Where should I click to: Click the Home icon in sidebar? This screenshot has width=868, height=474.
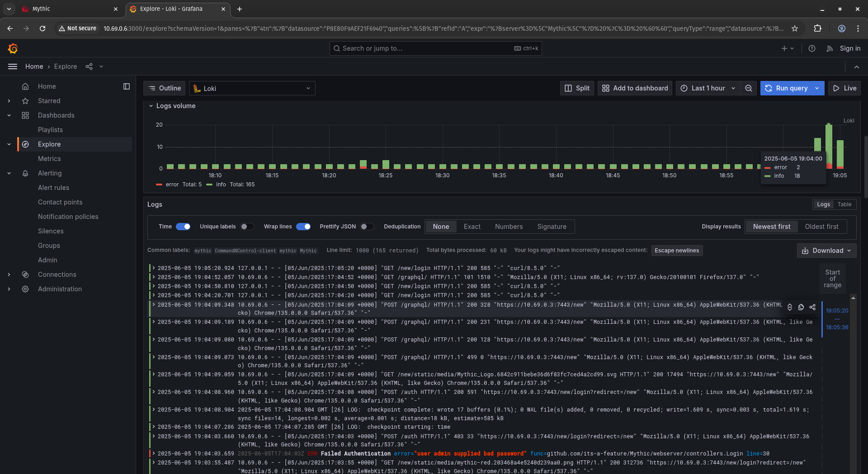click(x=25, y=86)
